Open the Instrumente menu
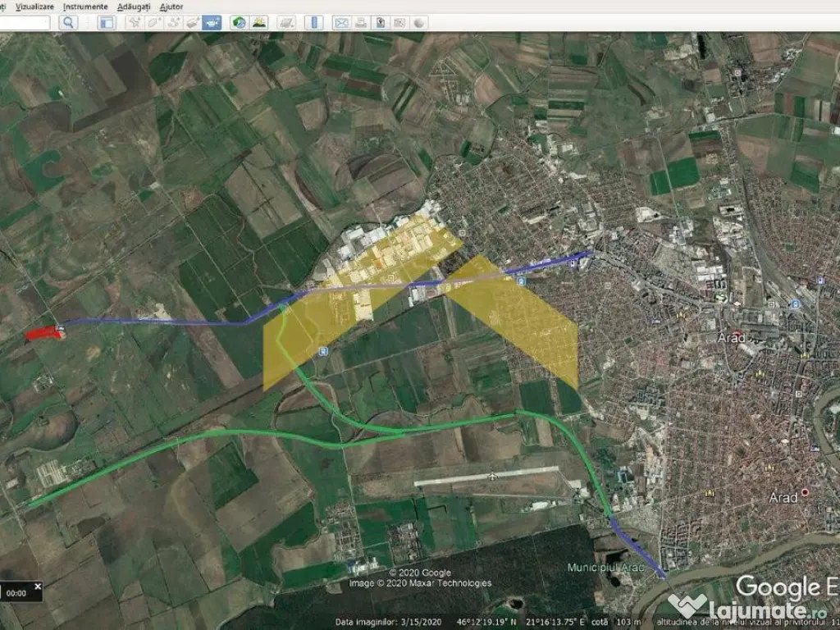The width and height of the screenshot is (840, 630). click(84, 6)
